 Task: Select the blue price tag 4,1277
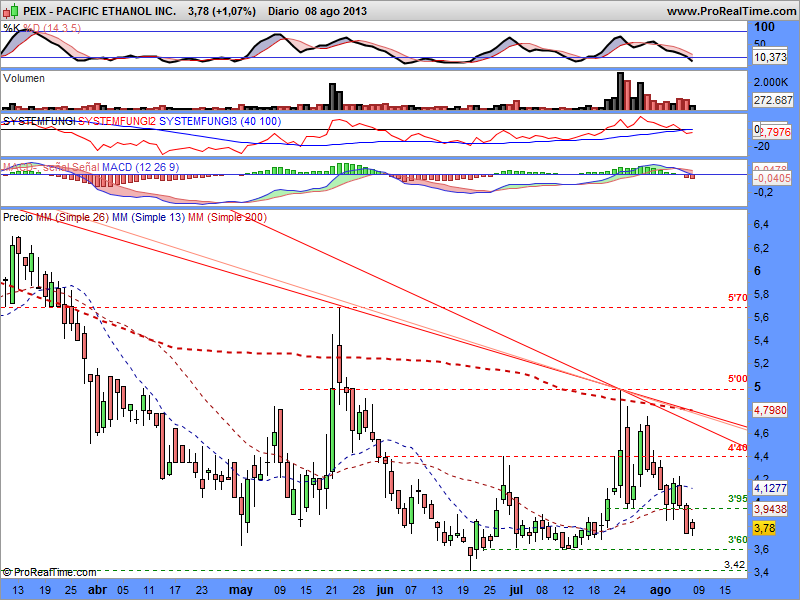pos(770,488)
